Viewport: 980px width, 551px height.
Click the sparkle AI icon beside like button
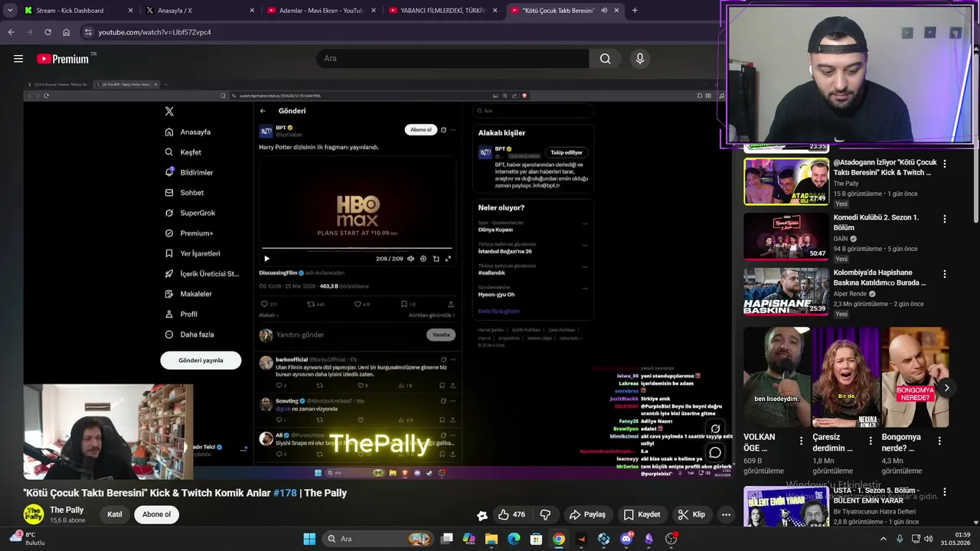click(482, 516)
